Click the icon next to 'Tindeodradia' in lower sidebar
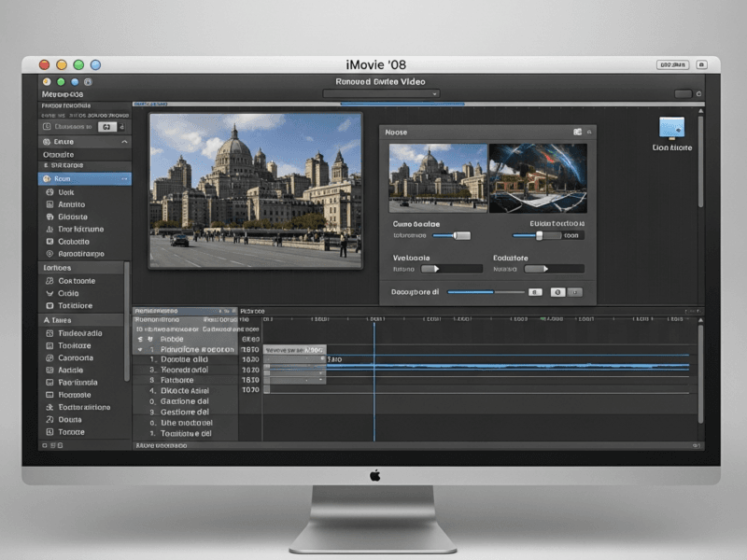Screen dimensions: 747x560 49,333
